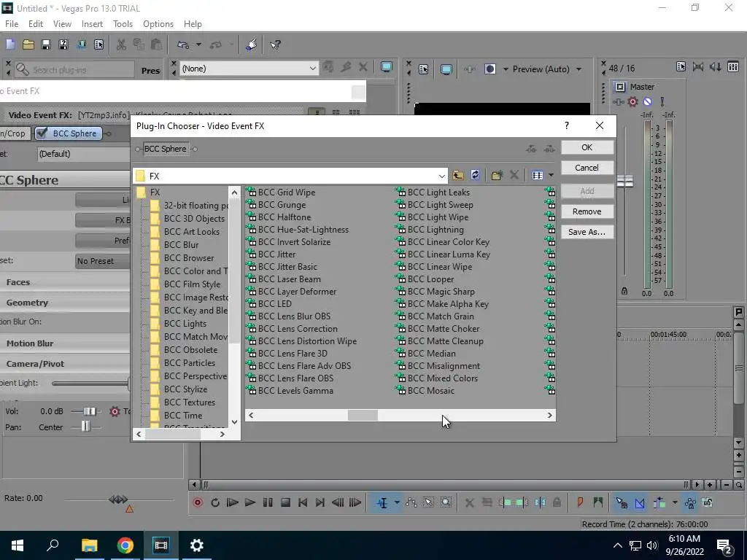747x560 pixels.
Task: Click the track Vol slider
Action: (x=89, y=411)
